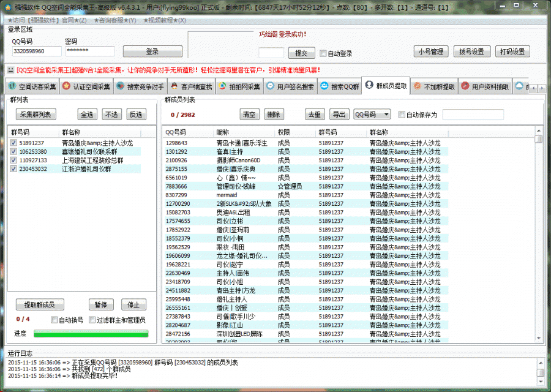The width and height of the screenshot is (551, 392).
Task: Open the ★视频教程★(X) menu
Action: coord(165,20)
